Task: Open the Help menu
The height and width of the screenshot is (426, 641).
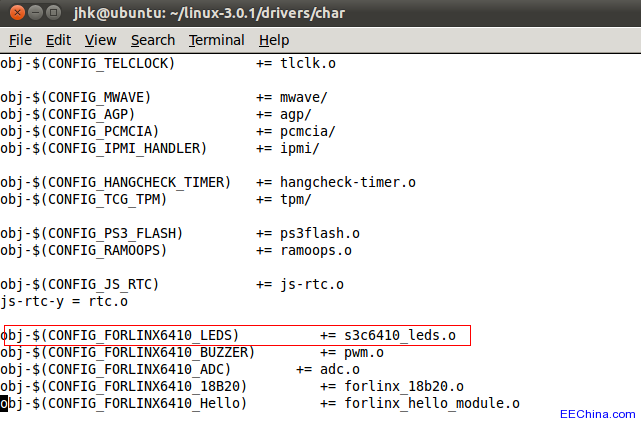Action: [x=273, y=40]
